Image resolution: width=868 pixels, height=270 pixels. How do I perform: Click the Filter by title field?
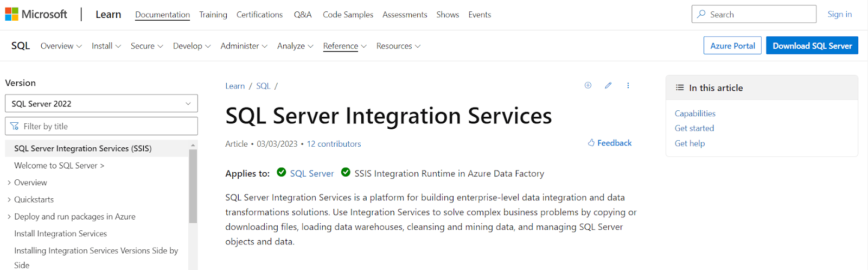[x=101, y=126]
